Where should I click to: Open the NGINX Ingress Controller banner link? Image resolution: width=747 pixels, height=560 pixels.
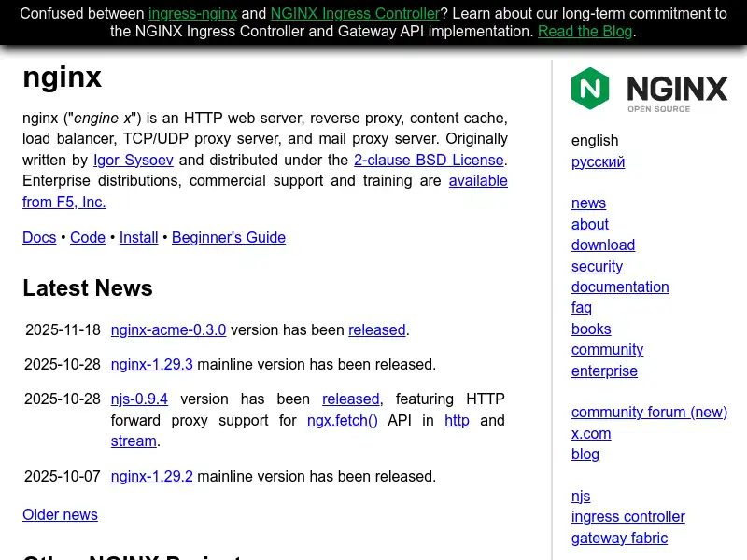point(355,14)
